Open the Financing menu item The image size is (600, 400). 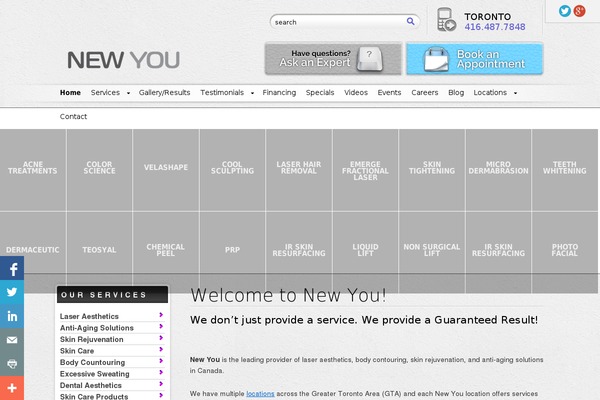pyautogui.click(x=279, y=93)
